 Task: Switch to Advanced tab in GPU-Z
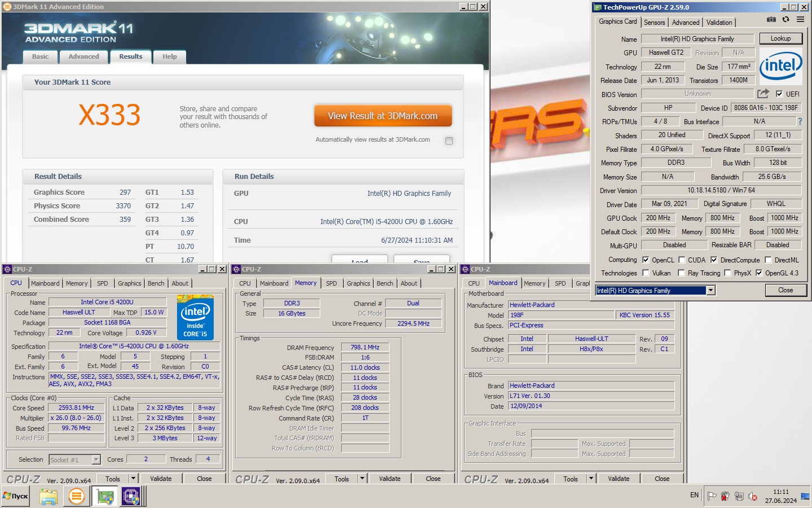(x=686, y=23)
